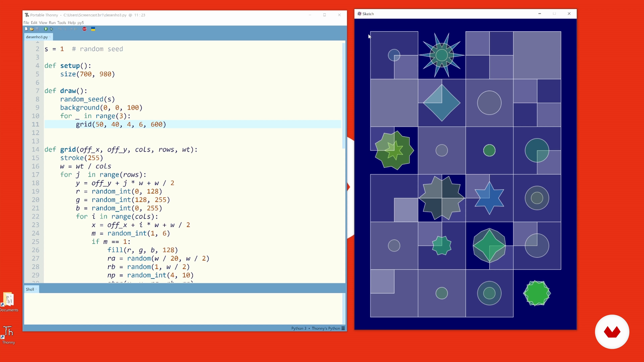
Task: Click the 'if m == 1:' line
Action: (x=111, y=242)
